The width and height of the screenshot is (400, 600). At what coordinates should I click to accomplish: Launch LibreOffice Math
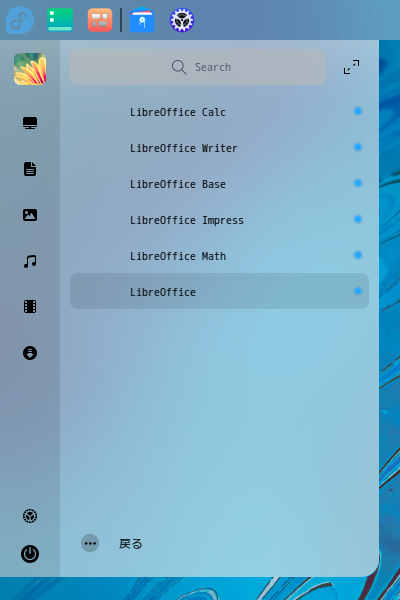(x=219, y=256)
